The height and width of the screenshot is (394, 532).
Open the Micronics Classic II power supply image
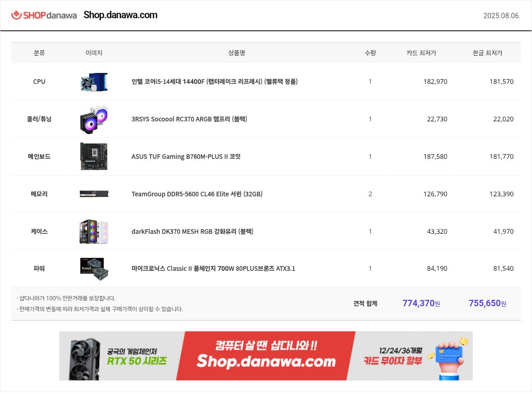[x=94, y=269]
